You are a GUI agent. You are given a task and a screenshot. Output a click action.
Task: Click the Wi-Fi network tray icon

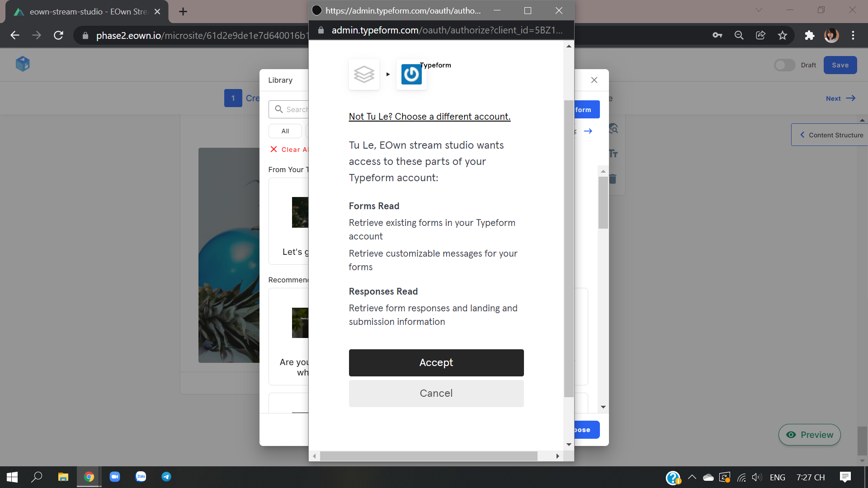(741, 477)
